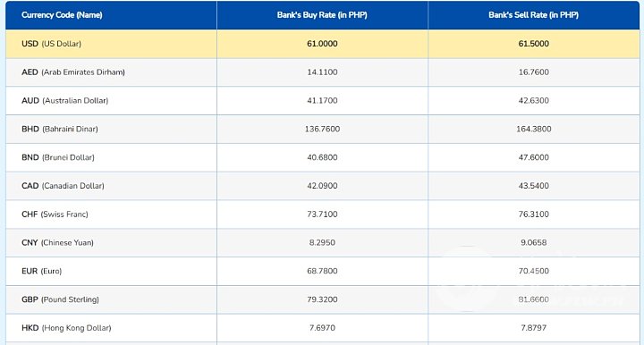This screenshot has height=345, width=644.
Task: Click HKD buy rate 7.6970
Action: click(x=322, y=328)
